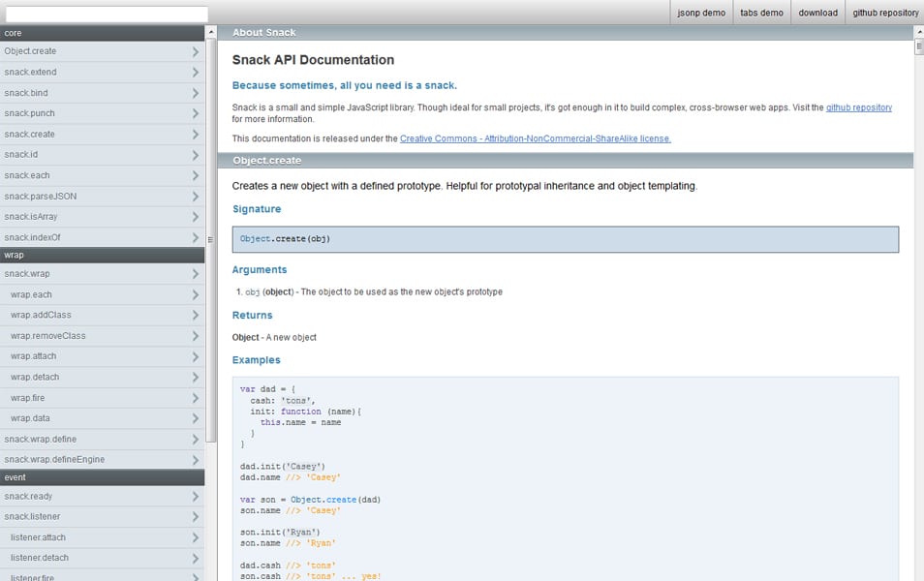The width and height of the screenshot is (924, 581).
Task: Click the chevron arrow beside wrap.detach
Action: click(195, 377)
